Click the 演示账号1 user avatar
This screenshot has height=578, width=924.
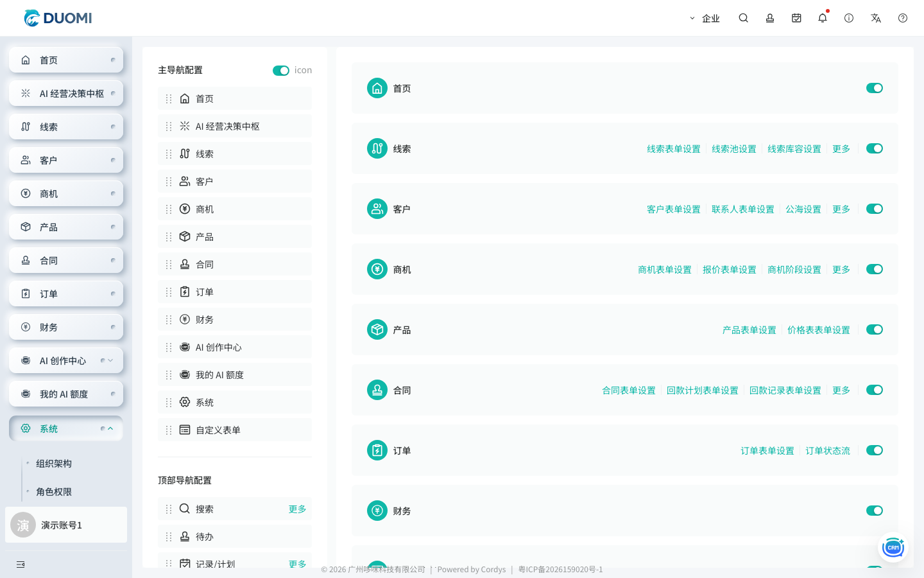pos(23,525)
